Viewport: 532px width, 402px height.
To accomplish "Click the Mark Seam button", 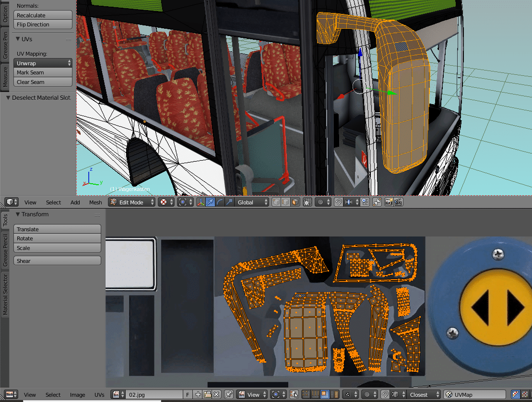I will [x=43, y=72].
